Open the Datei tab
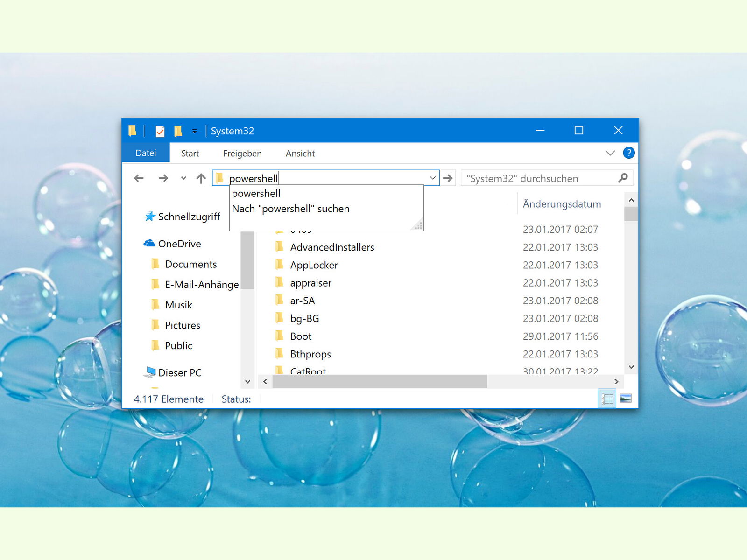The image size is (747, 560). coord(146,153)
